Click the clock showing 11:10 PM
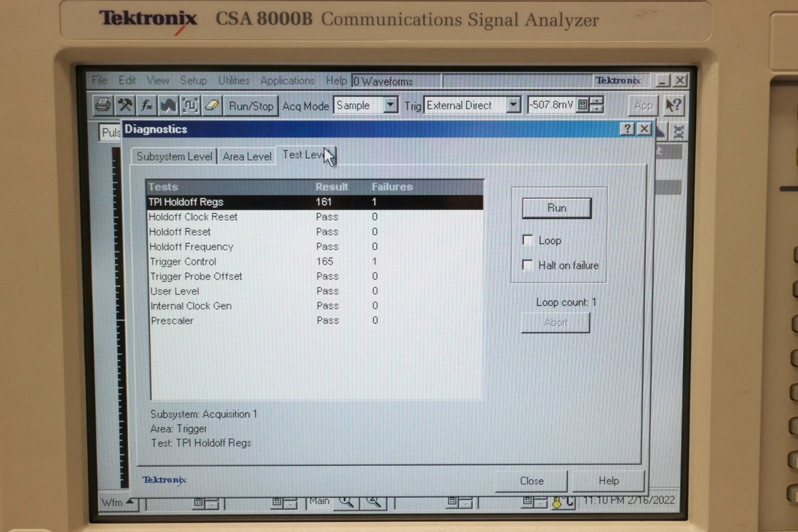798x532 pixels. pyautogui.click(x=628, y=500)
